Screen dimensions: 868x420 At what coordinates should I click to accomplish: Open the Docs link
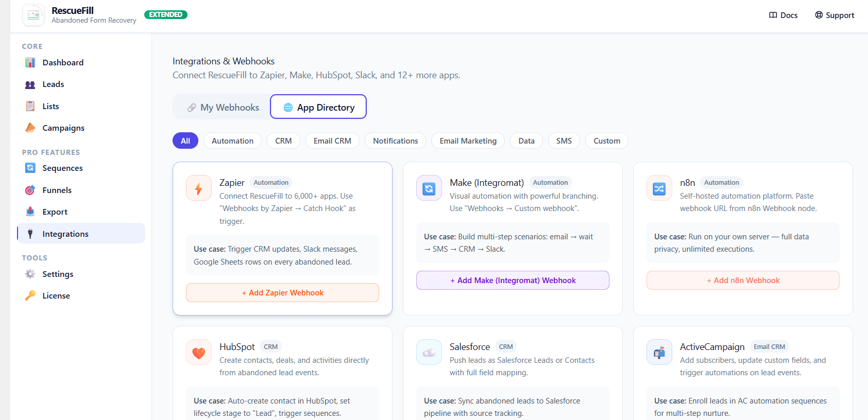coord(783,15)
